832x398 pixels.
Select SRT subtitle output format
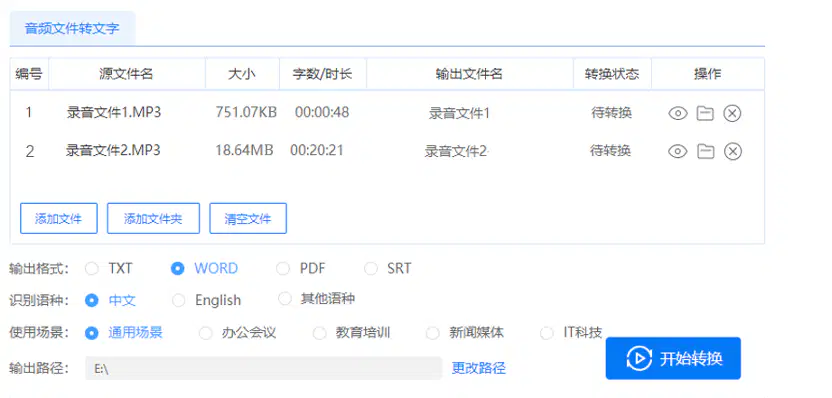[x=371, y=269]
